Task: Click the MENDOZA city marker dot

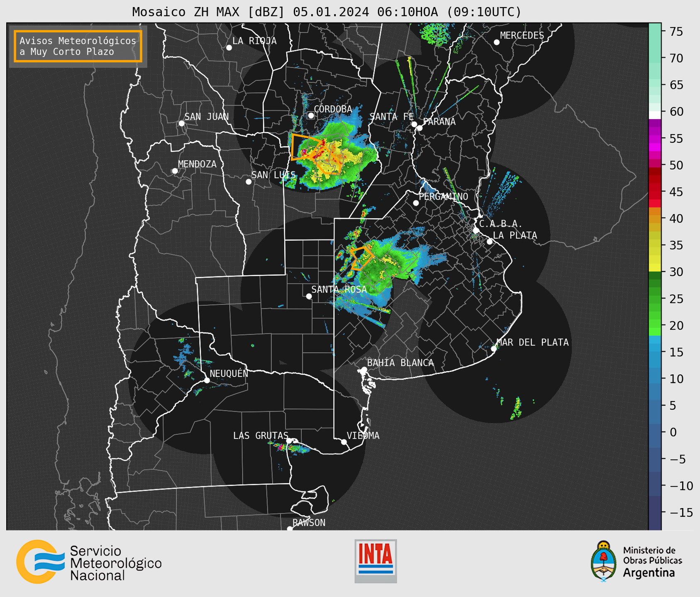Action: 175,171
